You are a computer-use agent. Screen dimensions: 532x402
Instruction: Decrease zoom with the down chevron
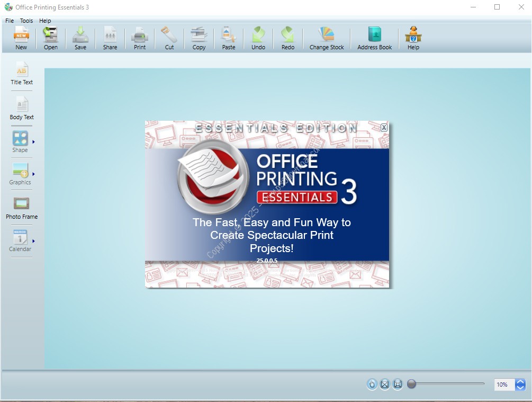pyautogui.click(x=520, y=387)
